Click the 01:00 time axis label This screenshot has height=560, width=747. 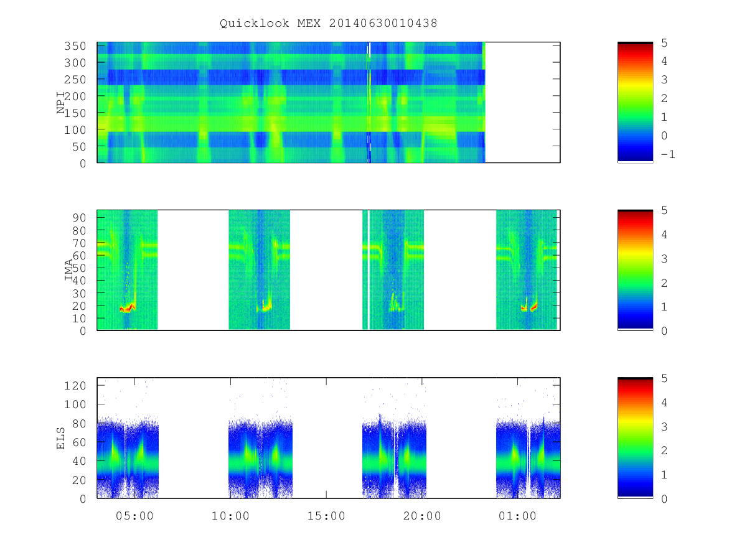pyautogui.click(x=518, y=516)
